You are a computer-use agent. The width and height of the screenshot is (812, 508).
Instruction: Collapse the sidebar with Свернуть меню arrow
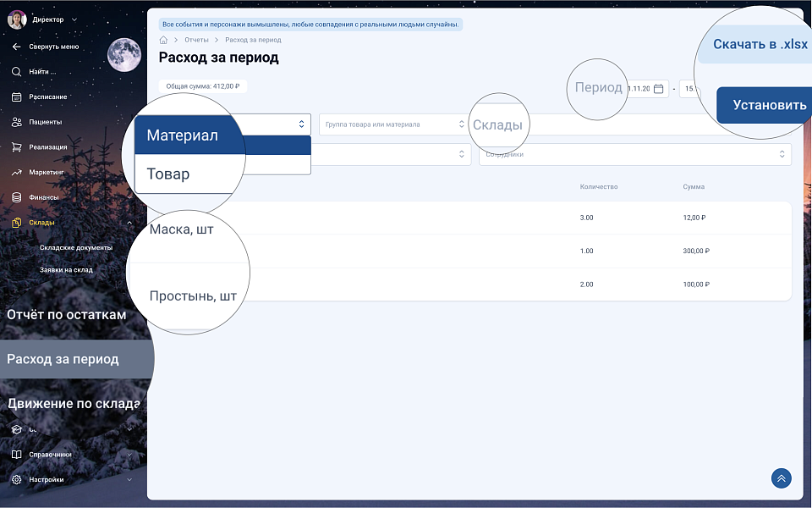click(x=16, y=47)
